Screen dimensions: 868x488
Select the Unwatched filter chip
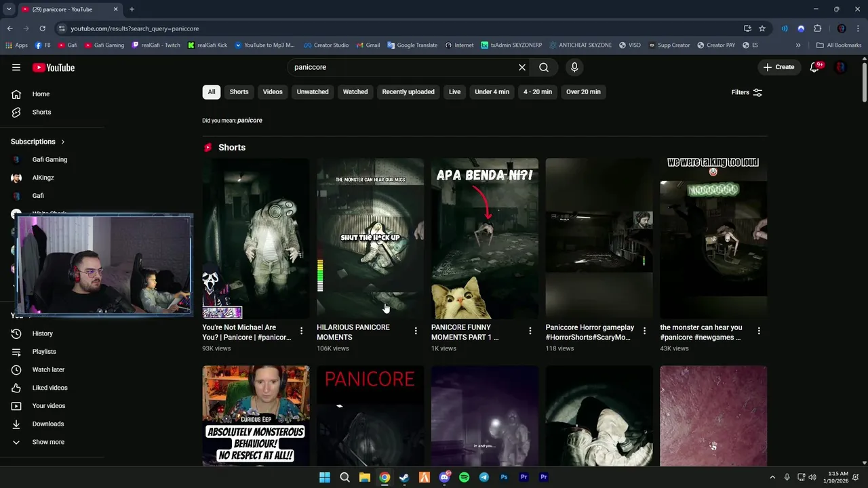[313, 92]
